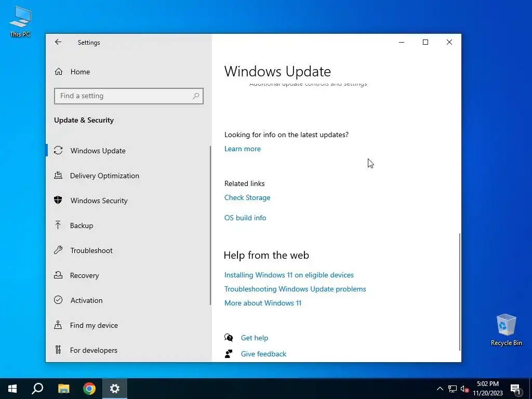Select the Recovery icon

pyautogui.click(x=58, y=275)
